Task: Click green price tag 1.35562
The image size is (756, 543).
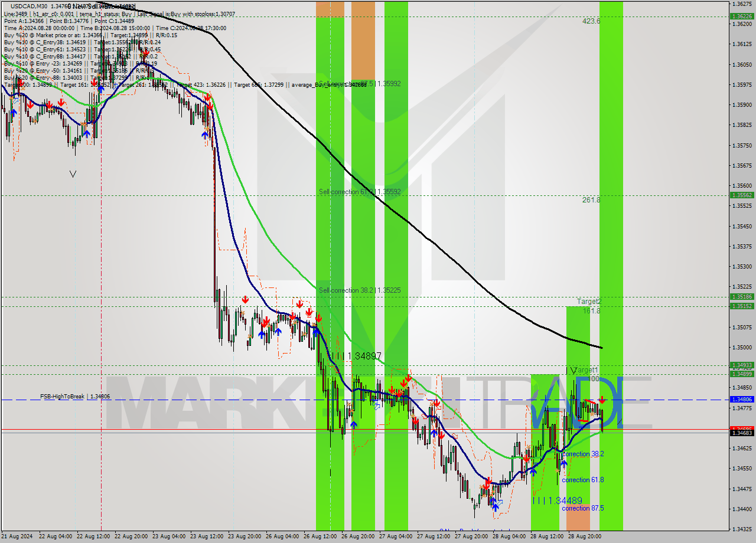Action: (x=742, y=195)
